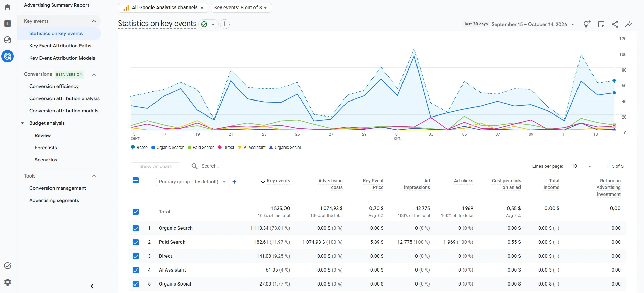The width and height of the screenshot is (644, 293).
Task: Click the magnifier icon in table search
Action: pyautogui.click(x=194, y=166)
